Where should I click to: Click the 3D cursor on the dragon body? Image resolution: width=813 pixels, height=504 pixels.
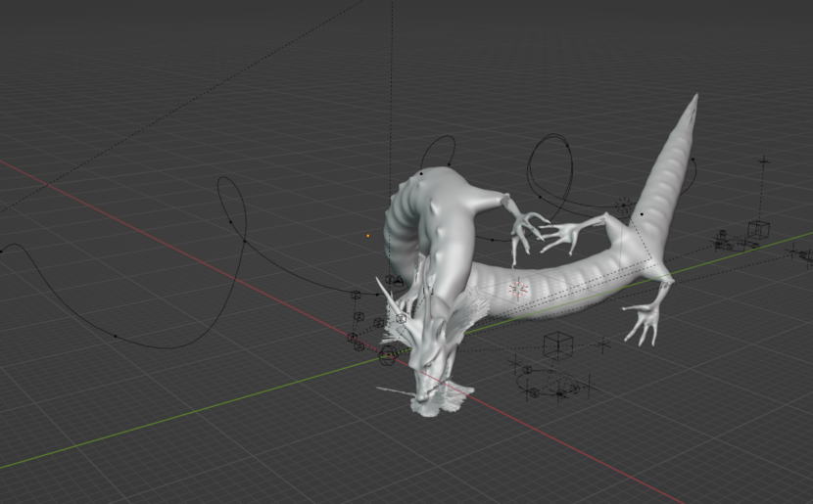tap(518, 289)
